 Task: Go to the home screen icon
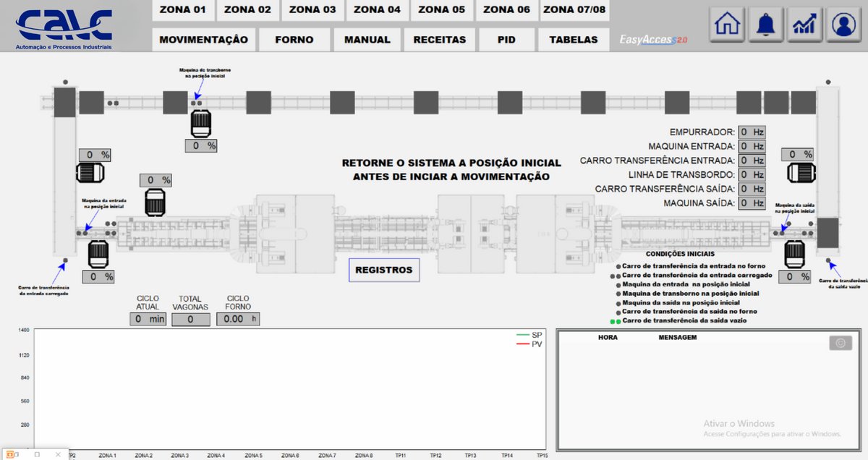[727, 25]
